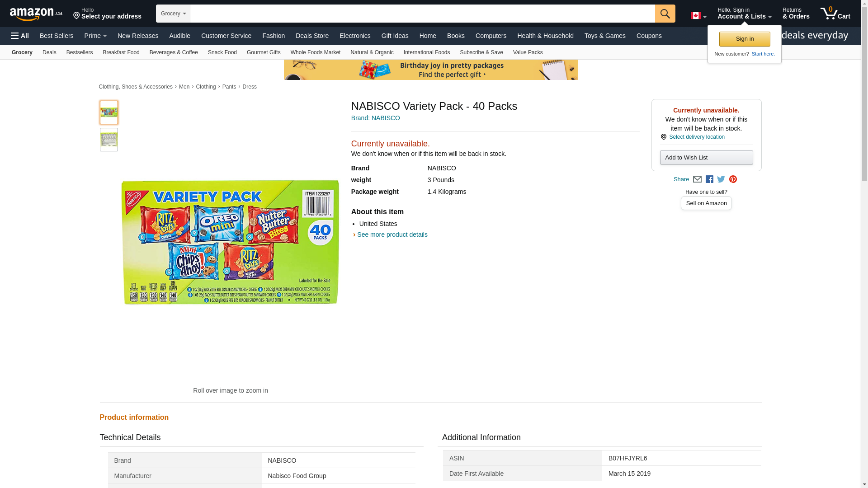The width and height of the screenshot is (868, 488).
Task: Open the All hamburger menu
Action: point(20,36)
